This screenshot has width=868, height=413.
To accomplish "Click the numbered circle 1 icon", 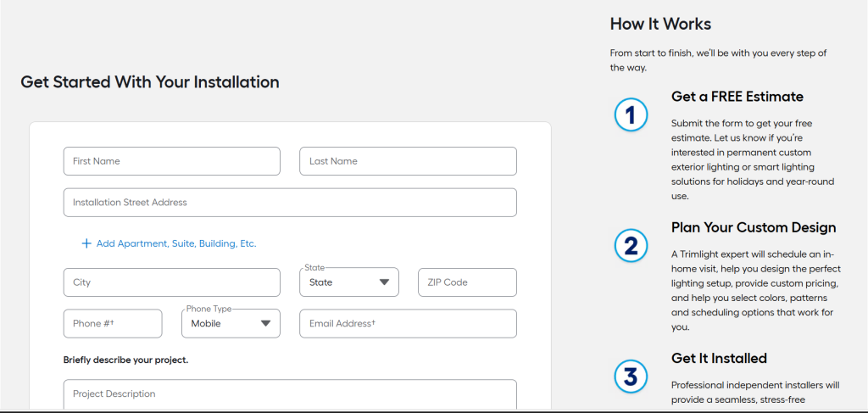I will pos(631,115).
